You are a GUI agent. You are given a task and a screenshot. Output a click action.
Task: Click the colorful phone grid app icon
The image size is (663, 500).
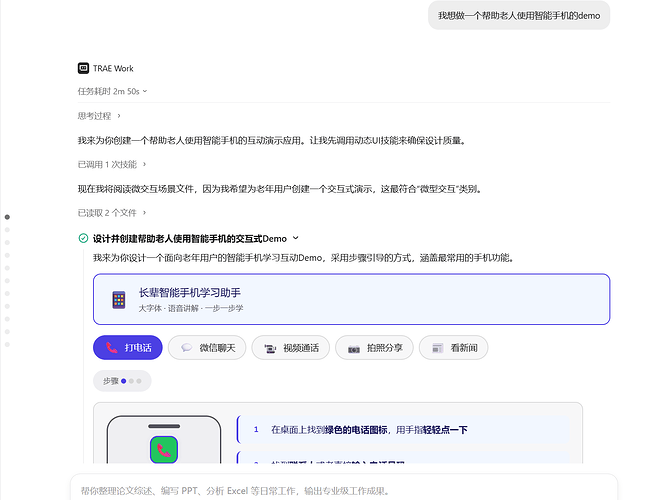click(119, 300)
